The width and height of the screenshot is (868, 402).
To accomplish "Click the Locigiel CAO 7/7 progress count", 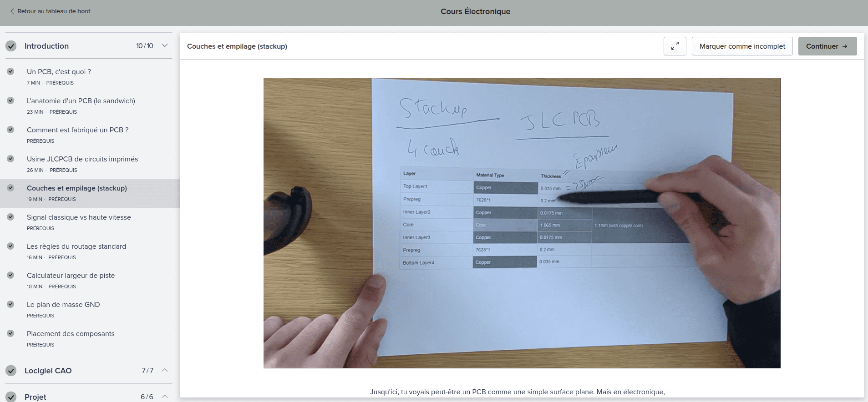I will (x=147, y=371).
